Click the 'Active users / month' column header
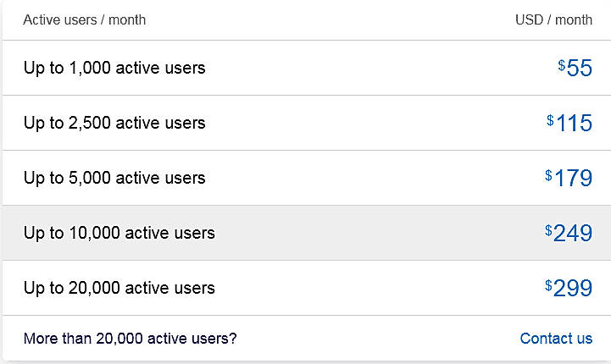Image resolution: width=611 pixels, height=364 pixels. tap(84, 19)
